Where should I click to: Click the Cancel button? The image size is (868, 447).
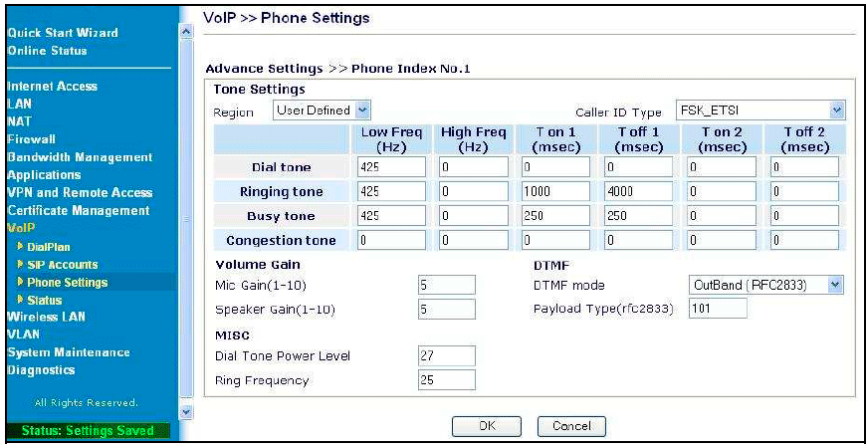571,425
